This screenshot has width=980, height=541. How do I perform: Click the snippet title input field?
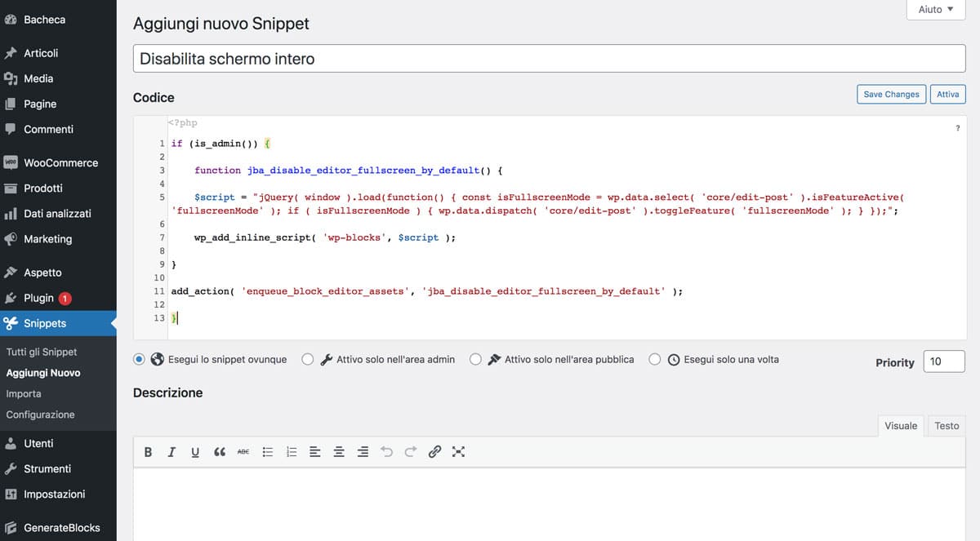pyautogui.click(x=550, y=59)
